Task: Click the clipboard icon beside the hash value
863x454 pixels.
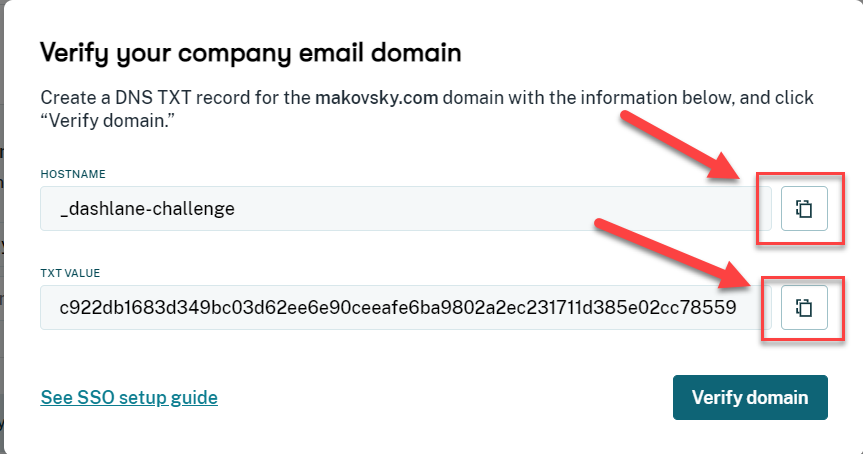Action: click(x=804, y=308)
